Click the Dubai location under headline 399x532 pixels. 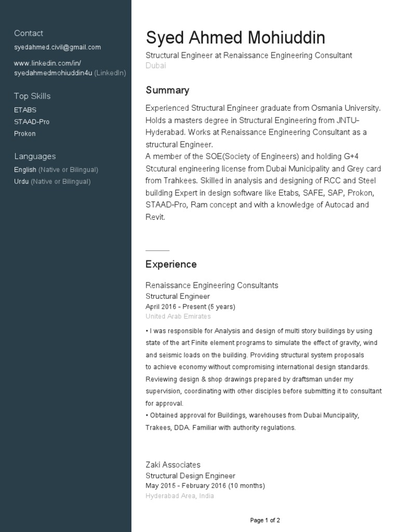[x=156, y=66]
